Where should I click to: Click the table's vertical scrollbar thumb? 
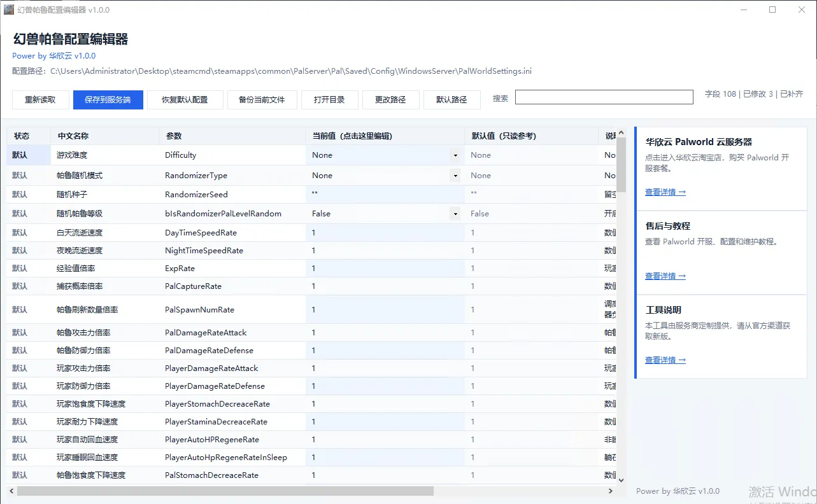622,164
